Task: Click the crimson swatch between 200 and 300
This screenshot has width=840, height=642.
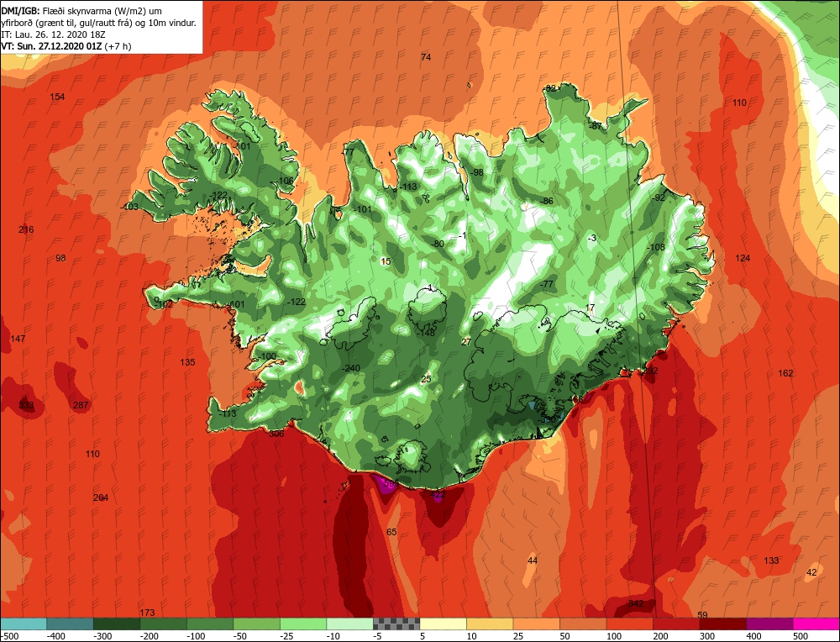Action: (x=676, y=624)
